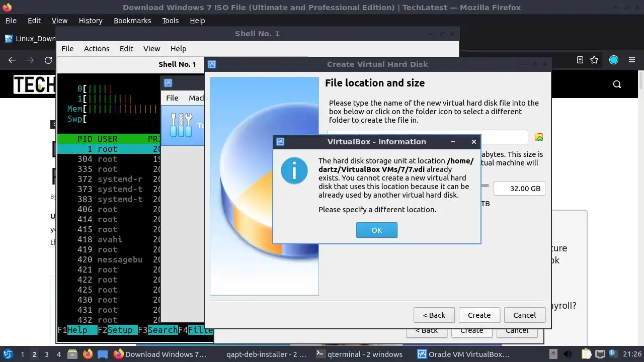Open Edit menu in Shell No. 1 terminal

[126, 49]
